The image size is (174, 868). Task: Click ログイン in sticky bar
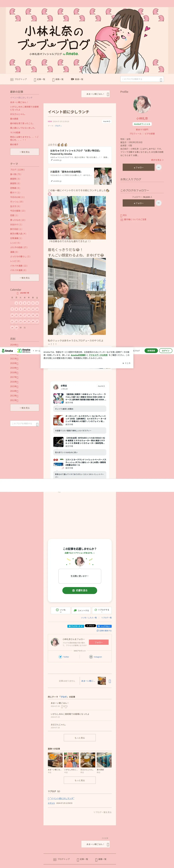pos(166,351)
